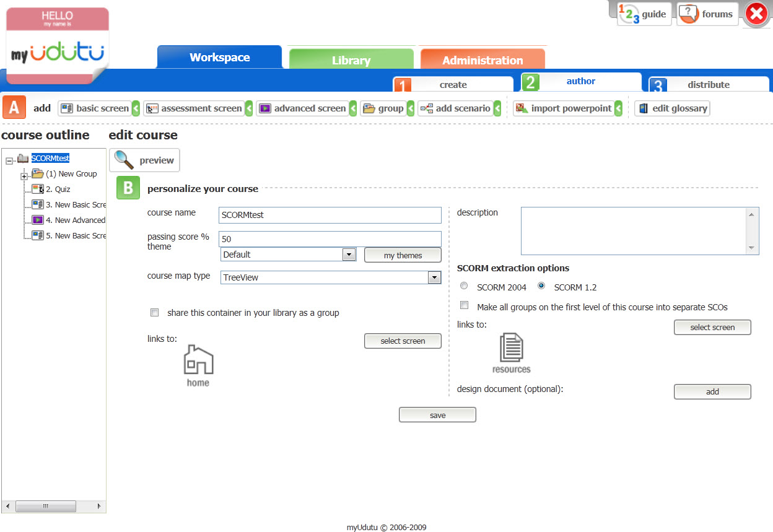Select the SCORM 2004 extraction option

(464, 286)
